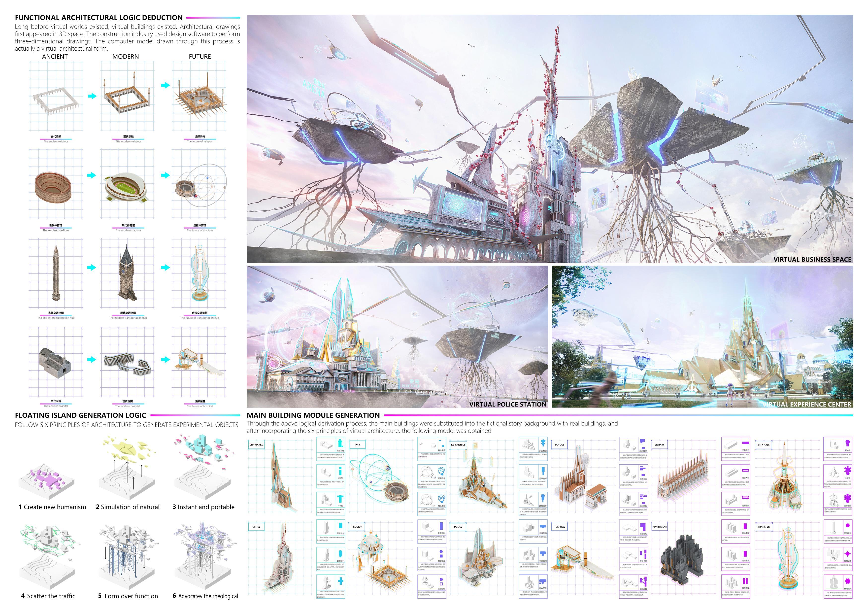Click the purple flower-shaped plan icon

(847, 471)
